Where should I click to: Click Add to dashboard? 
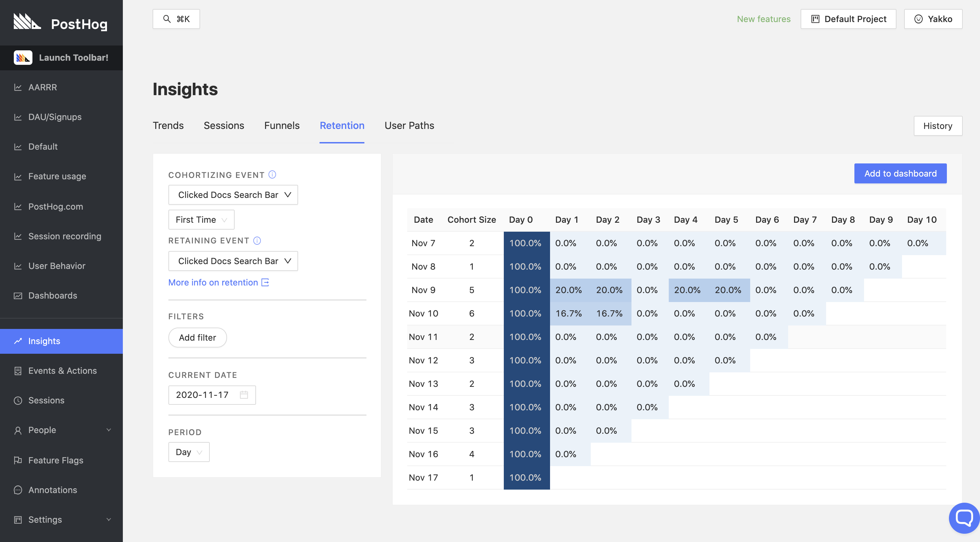click(901, 173)
